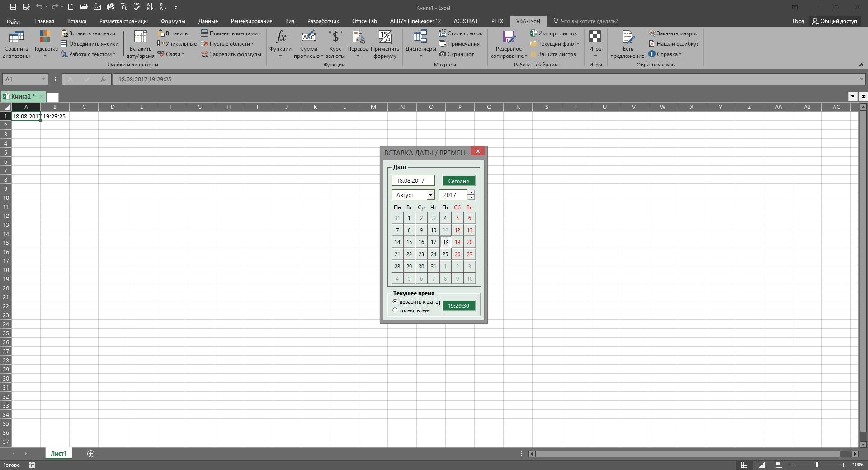Click Импорт листов in ribbon
868x470 pixels.
[553, 33]
